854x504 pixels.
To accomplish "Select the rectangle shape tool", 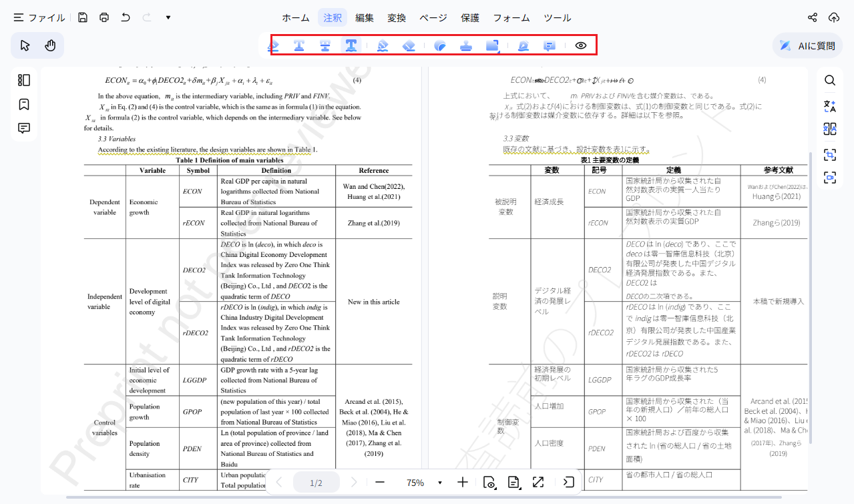I will pos(492,45).
